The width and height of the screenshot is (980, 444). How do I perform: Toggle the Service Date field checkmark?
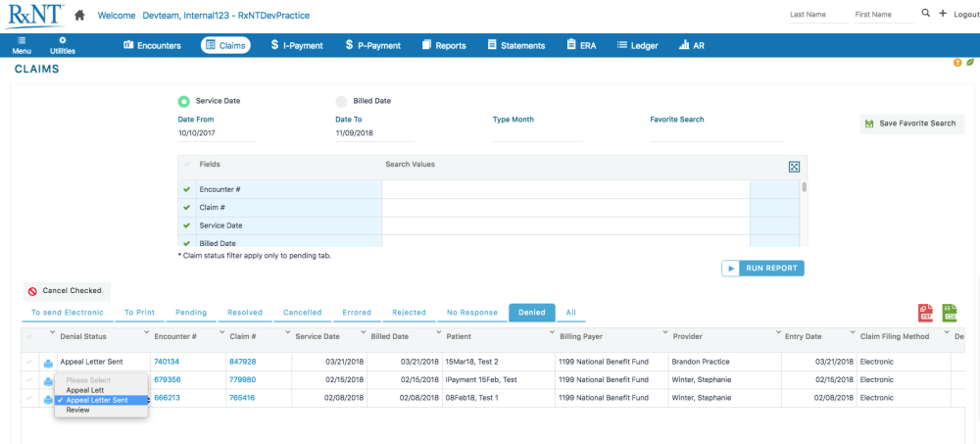pos(187,225)
